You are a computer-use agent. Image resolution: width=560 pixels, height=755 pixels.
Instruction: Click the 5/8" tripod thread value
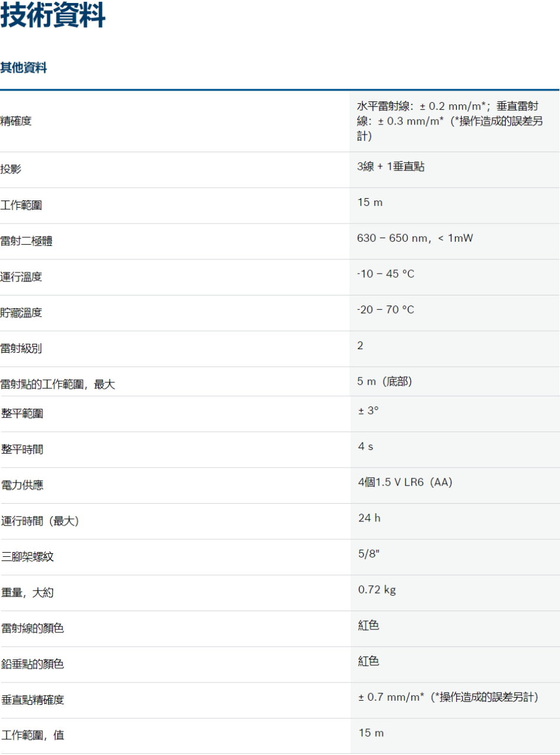click(369, 554)
